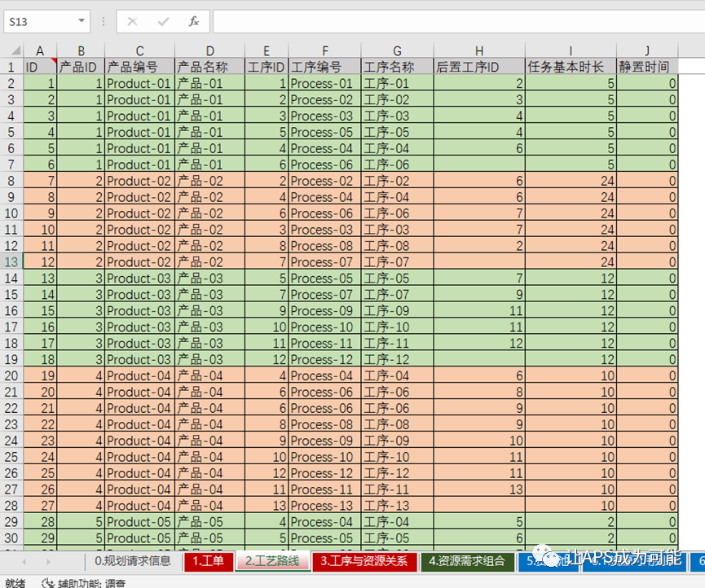Select column B header

click(x=81, y=50)
